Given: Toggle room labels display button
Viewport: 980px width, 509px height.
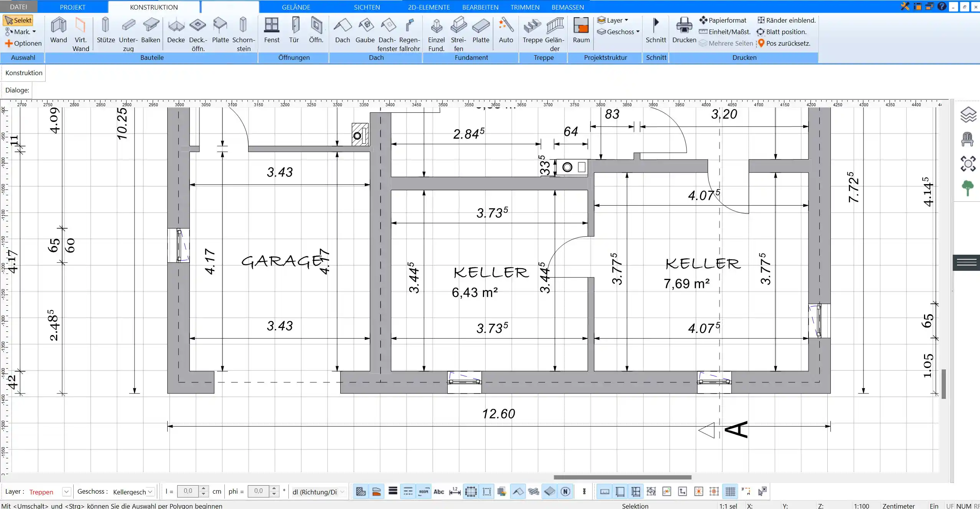Looking at the screenshot, I should click(423, 491).
